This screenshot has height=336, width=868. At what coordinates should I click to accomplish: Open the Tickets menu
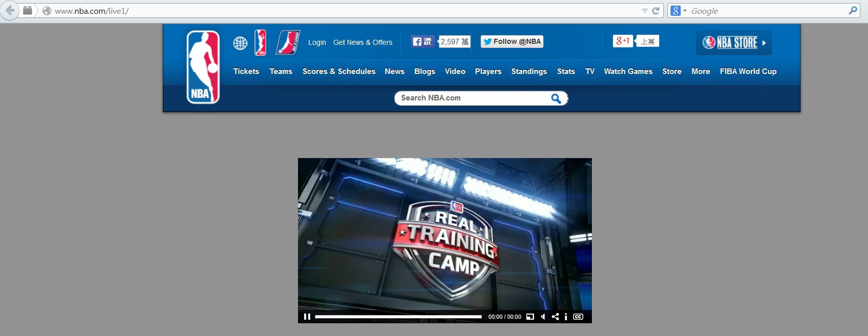point(246,71)
